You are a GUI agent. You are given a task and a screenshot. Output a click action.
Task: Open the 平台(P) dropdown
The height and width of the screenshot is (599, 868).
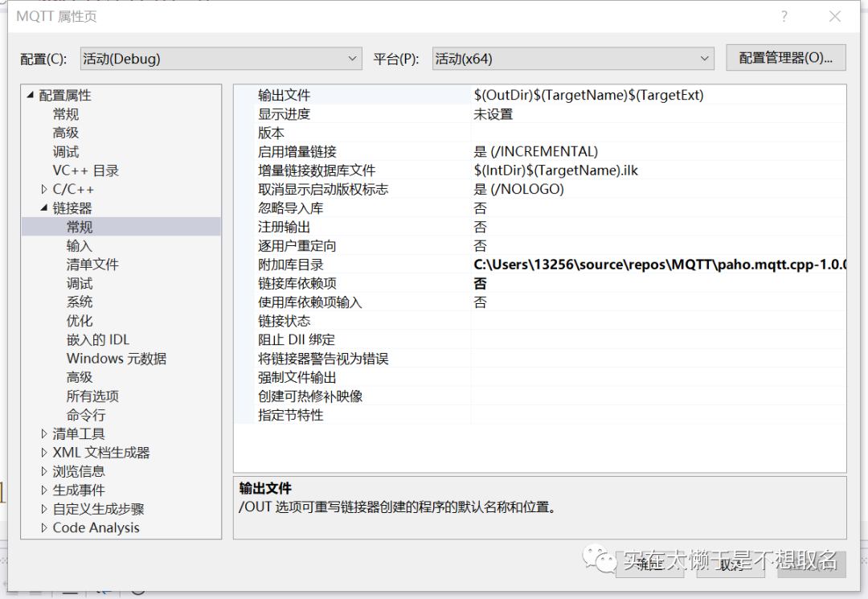[x=572, y=59]
